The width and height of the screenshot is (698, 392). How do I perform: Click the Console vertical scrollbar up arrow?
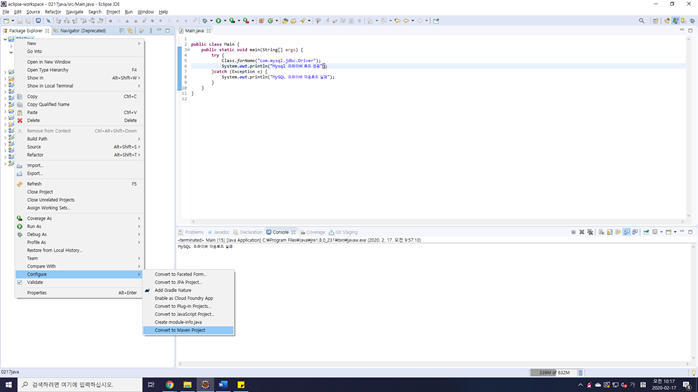pyautogui.click(x=693, y=246)
